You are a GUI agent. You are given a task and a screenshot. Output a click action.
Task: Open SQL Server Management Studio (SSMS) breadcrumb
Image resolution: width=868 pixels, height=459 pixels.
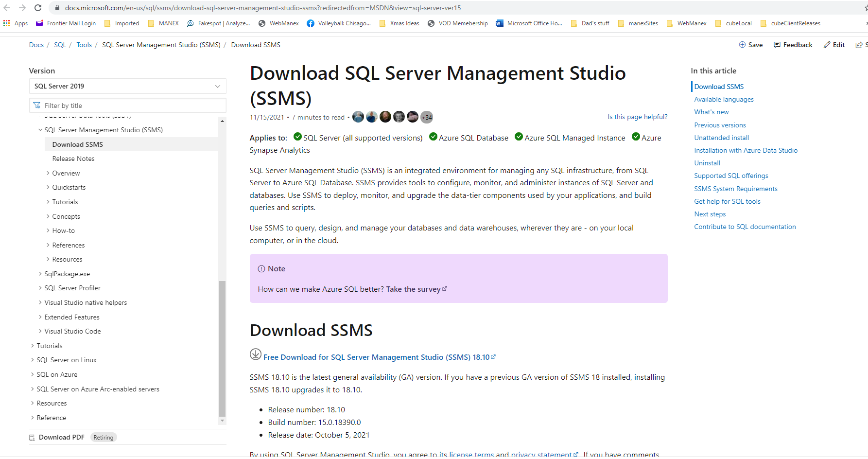(161, 45)
